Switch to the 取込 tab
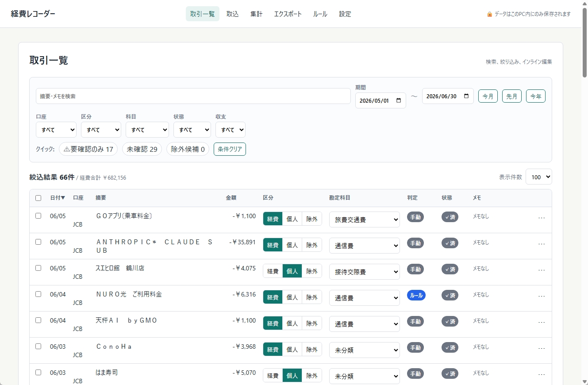The height and width of the screenshot is (385, 588). 233,14
